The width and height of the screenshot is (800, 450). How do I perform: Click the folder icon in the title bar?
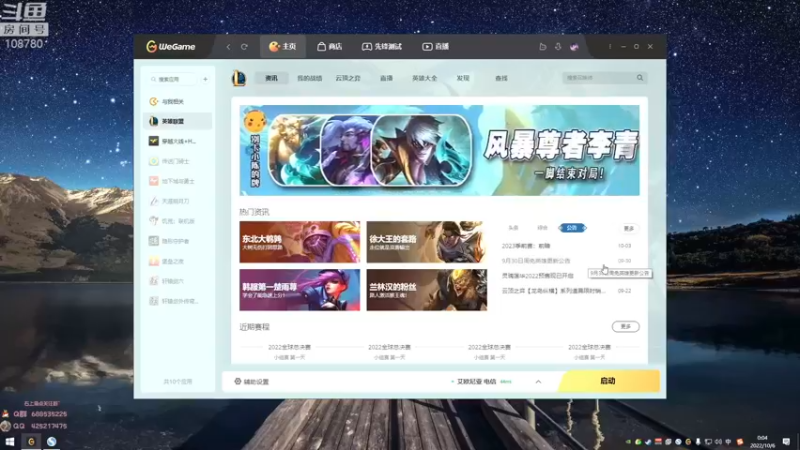pyautogui.click(x=543, y=46)
